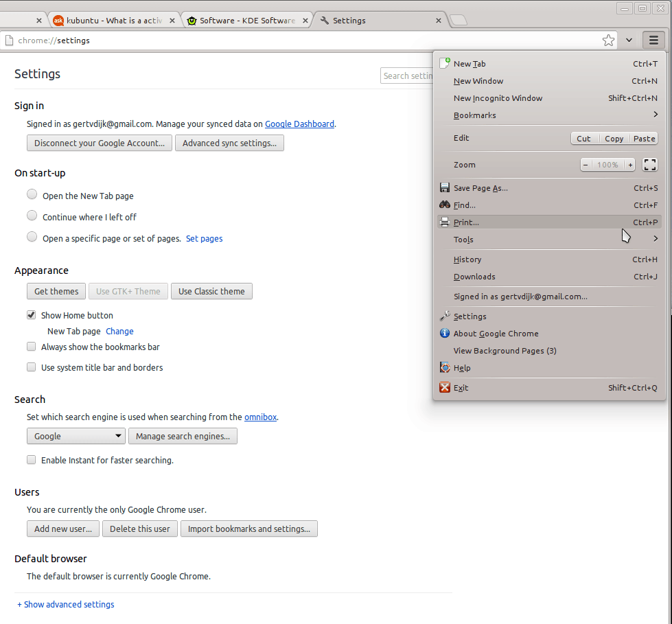
Task: Click the down-arrow button beside the bookmark star
Action: pyautogui.click(x=629, y=41)
